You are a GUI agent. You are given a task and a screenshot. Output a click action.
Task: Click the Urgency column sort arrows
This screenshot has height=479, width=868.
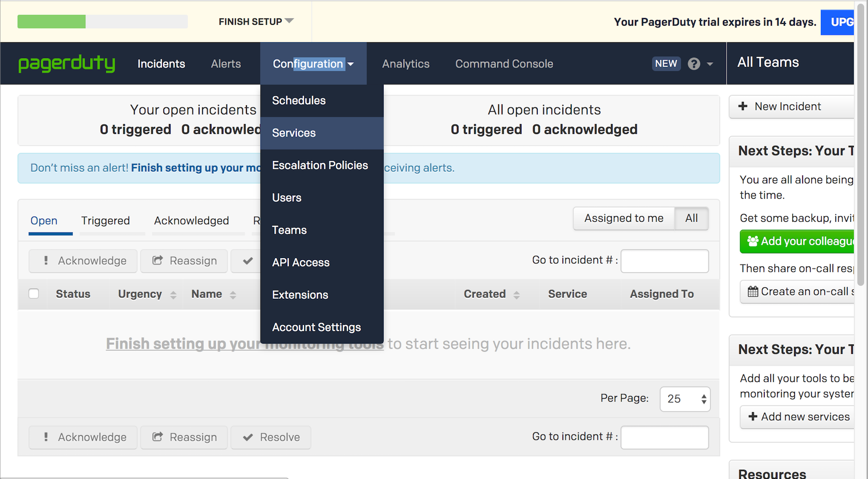[x=174, y=295]
